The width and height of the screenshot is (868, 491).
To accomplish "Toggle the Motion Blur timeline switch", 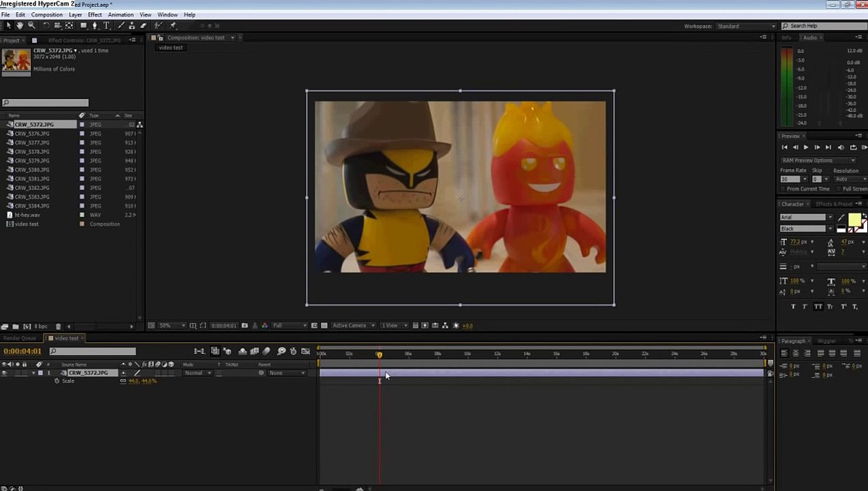I will (266, 351).
